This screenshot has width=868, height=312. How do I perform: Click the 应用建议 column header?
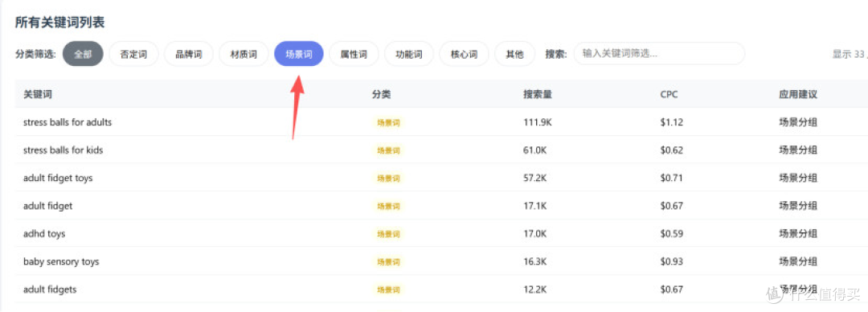(798, 94)
